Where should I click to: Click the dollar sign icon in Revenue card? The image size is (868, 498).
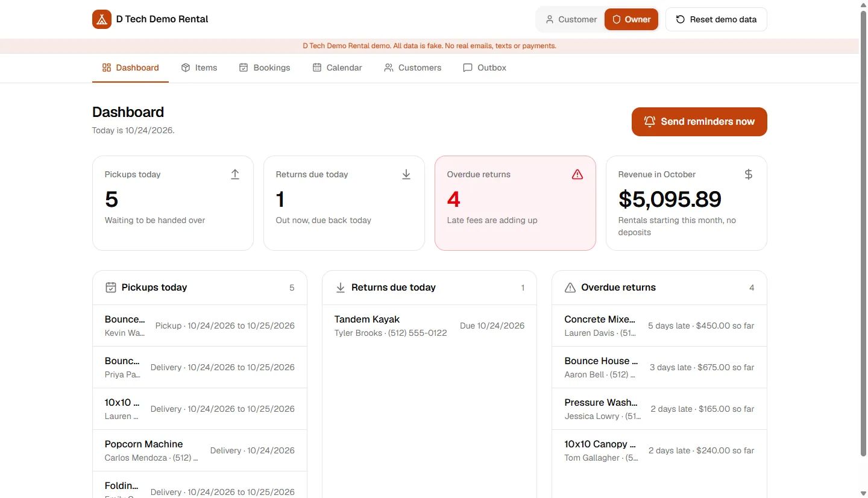pyautogui.click(x=749, y=174)
